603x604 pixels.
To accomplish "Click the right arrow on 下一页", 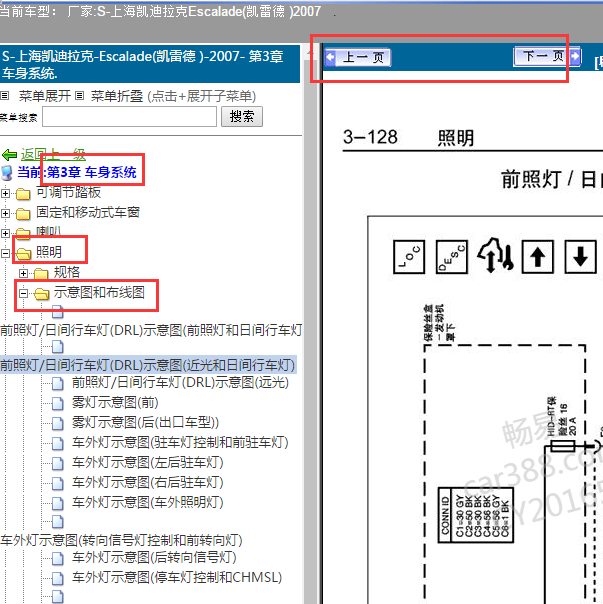I will coord(575,56).
